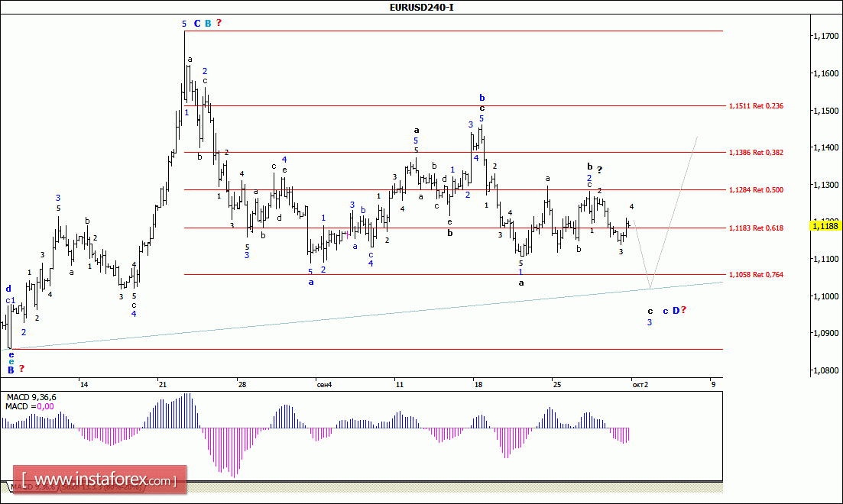Click the blue D wave label near forecast low

[676, 310]
